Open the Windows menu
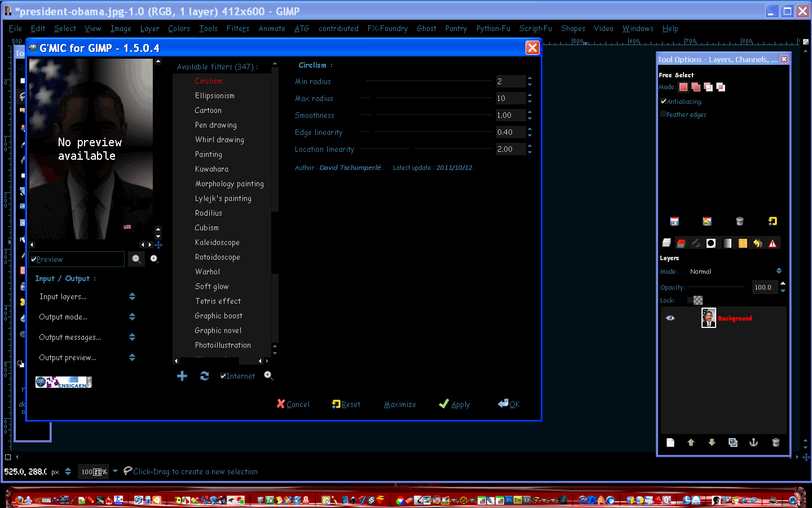 click(x=638, y=28)
